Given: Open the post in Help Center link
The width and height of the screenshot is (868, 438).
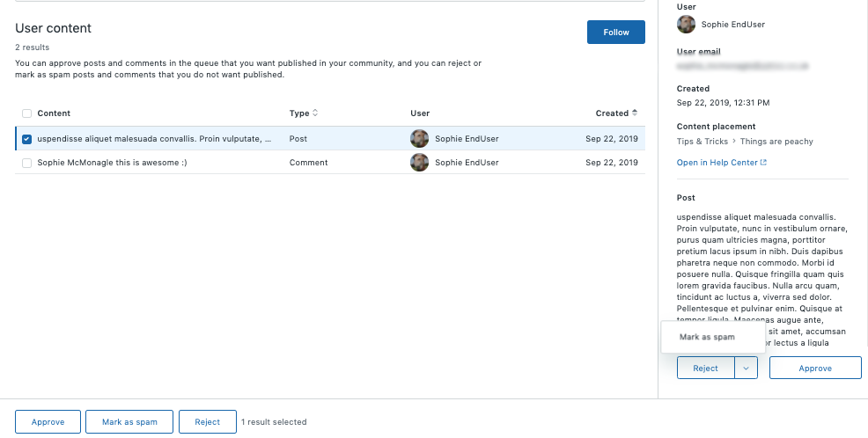Looking at the screenshot, I should coord(717,163).
